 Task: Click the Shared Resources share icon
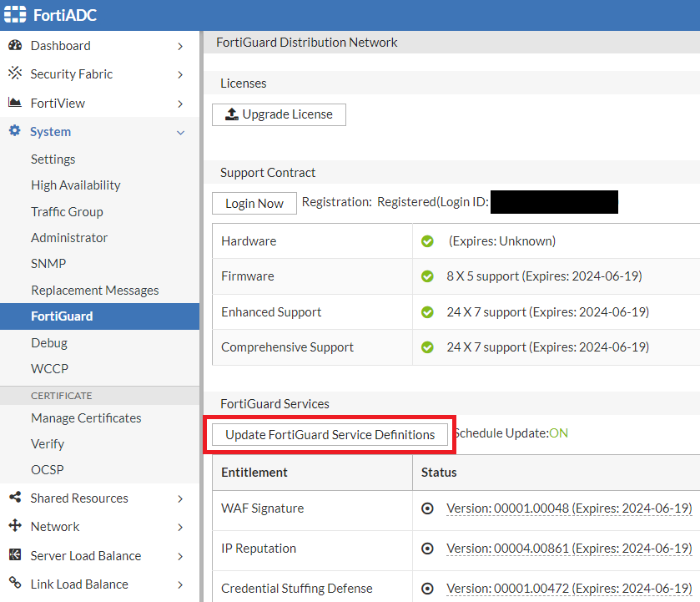pos(15,498)
